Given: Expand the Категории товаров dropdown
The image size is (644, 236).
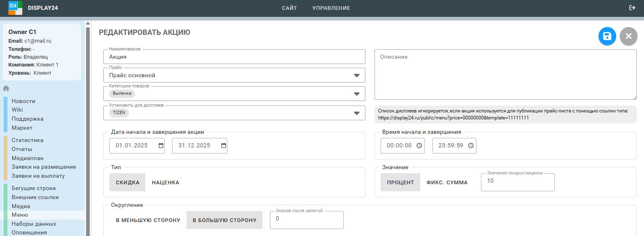Looking at the screenshot, I should point(356,94).
